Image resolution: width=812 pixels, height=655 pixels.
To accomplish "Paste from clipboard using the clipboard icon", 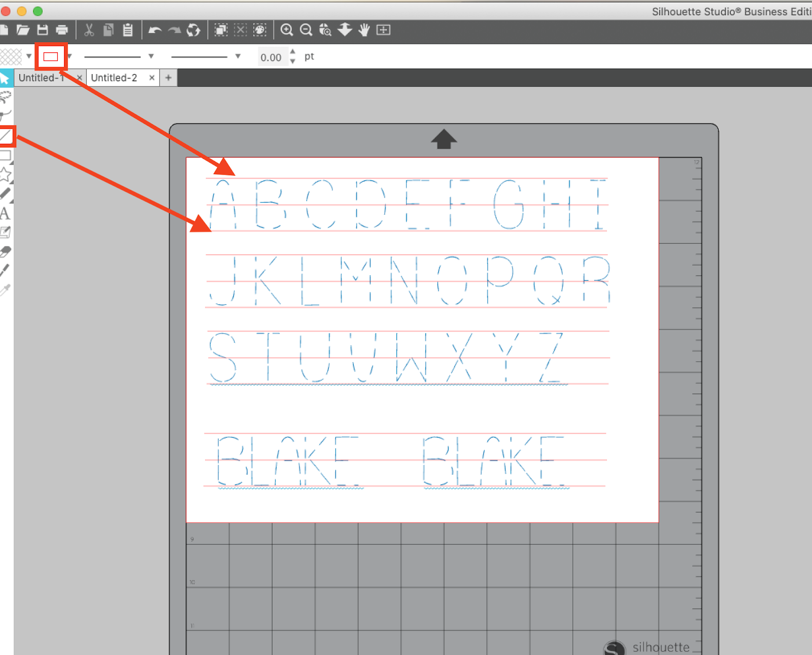I will pos(128,30).
